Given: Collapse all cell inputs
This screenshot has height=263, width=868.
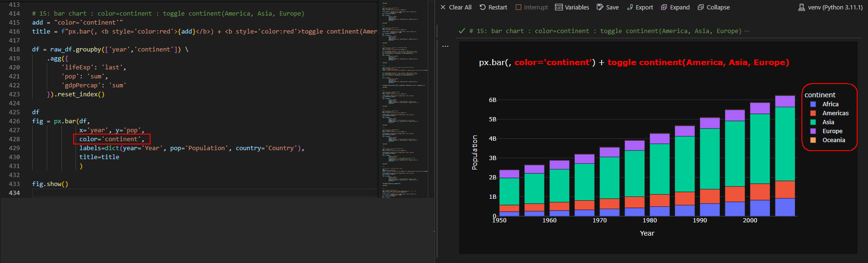Looking at the screenshot, I should pos(714,7).
